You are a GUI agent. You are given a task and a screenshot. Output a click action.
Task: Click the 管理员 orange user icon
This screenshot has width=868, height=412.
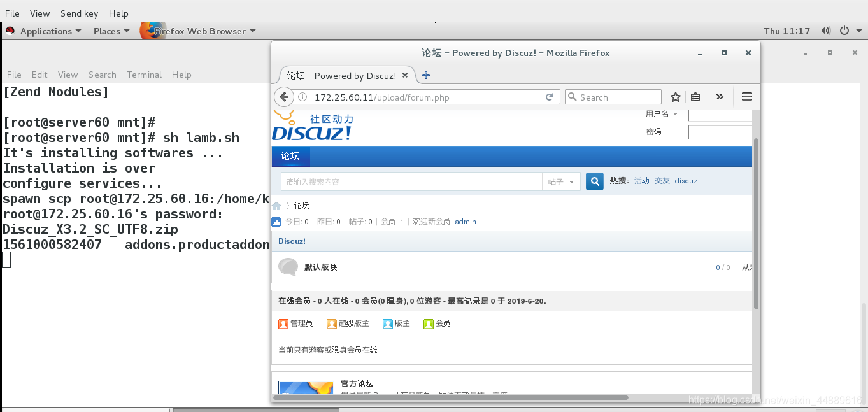(283, 323)
